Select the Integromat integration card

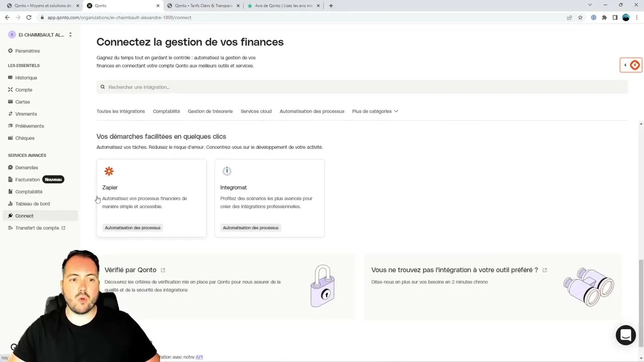click(269, 198)
